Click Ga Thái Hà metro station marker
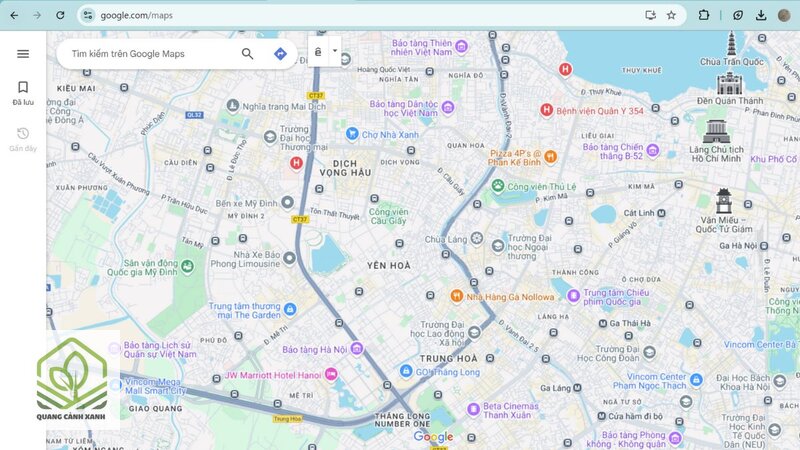This screenshot has height=450, width=800. pyautogui.click(x=603, y=323)
